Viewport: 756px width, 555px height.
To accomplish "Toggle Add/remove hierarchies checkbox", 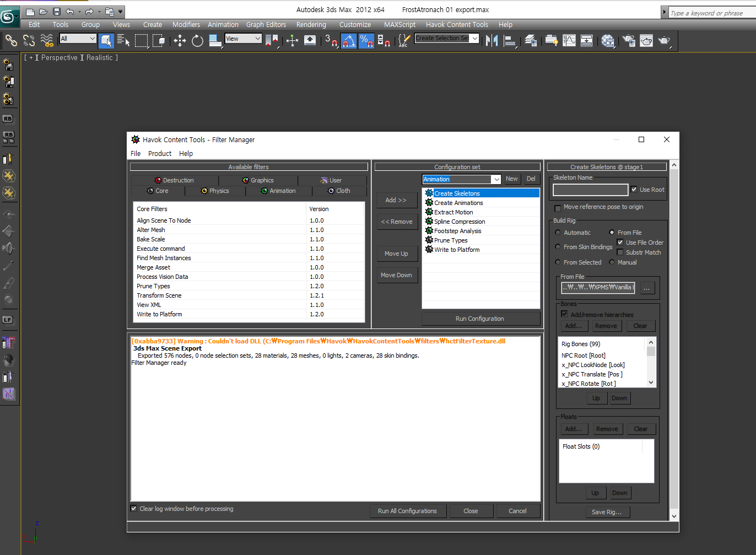I will click(564, 314).
